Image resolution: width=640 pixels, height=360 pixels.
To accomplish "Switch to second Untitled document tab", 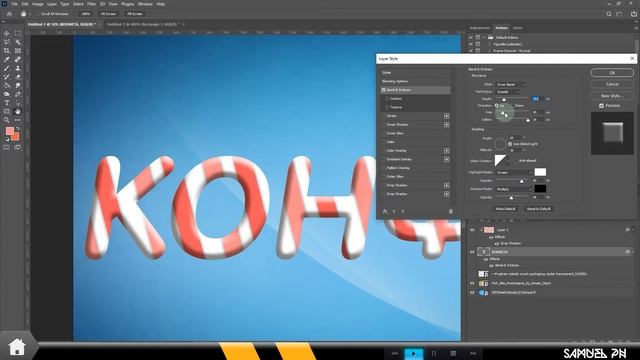I will (x=143, y=24).
